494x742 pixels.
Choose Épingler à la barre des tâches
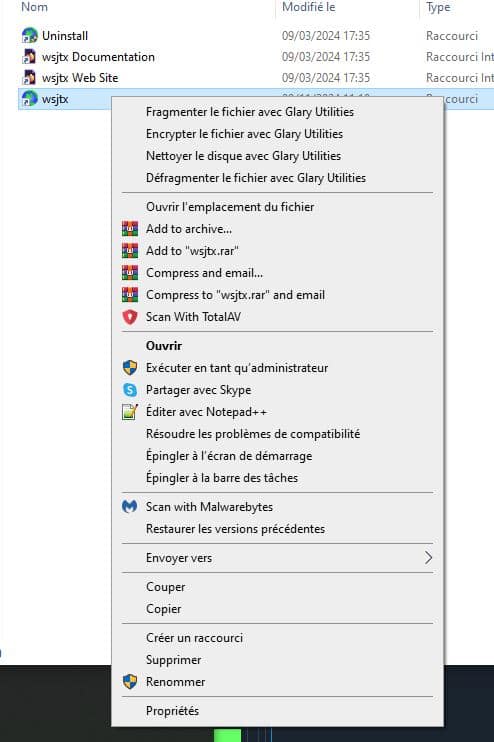(222, 478)
